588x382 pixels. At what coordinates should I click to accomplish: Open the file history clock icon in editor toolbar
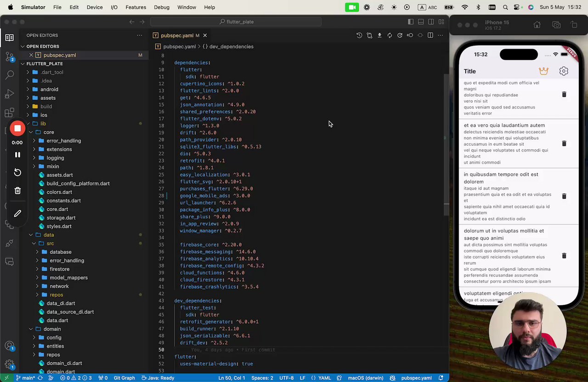(359, 35)
